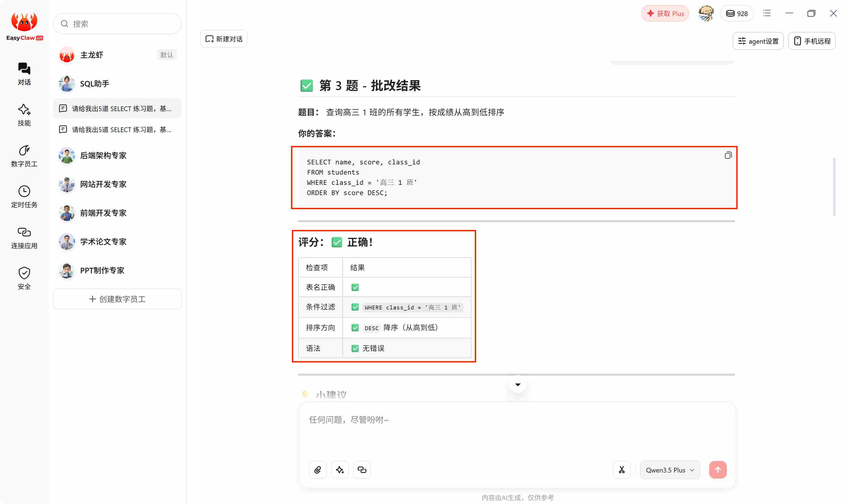The width and height of the screenshot is (849, 504).
Task: Open the Qwen3.5 Plus model dropdown
Action: coord(670,470)
